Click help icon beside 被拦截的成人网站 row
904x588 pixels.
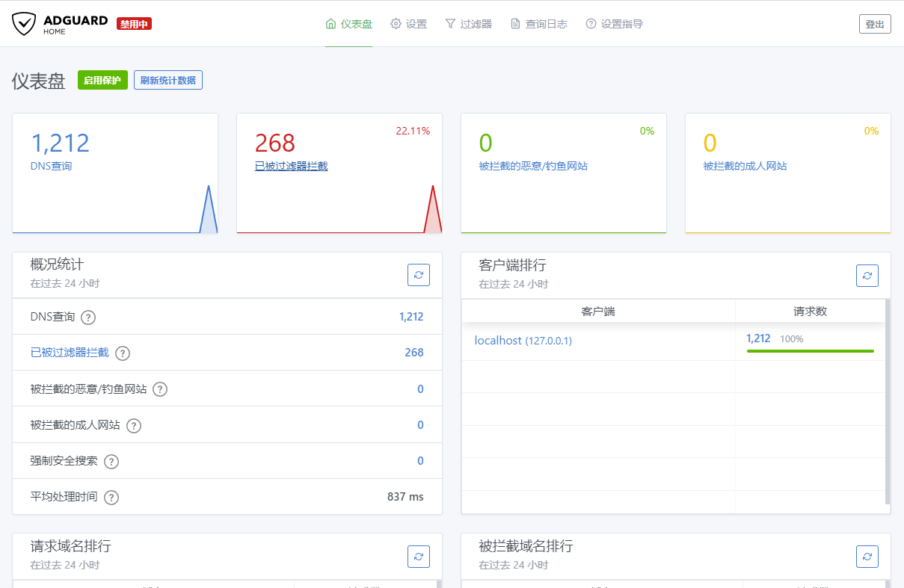coord(134,426)
